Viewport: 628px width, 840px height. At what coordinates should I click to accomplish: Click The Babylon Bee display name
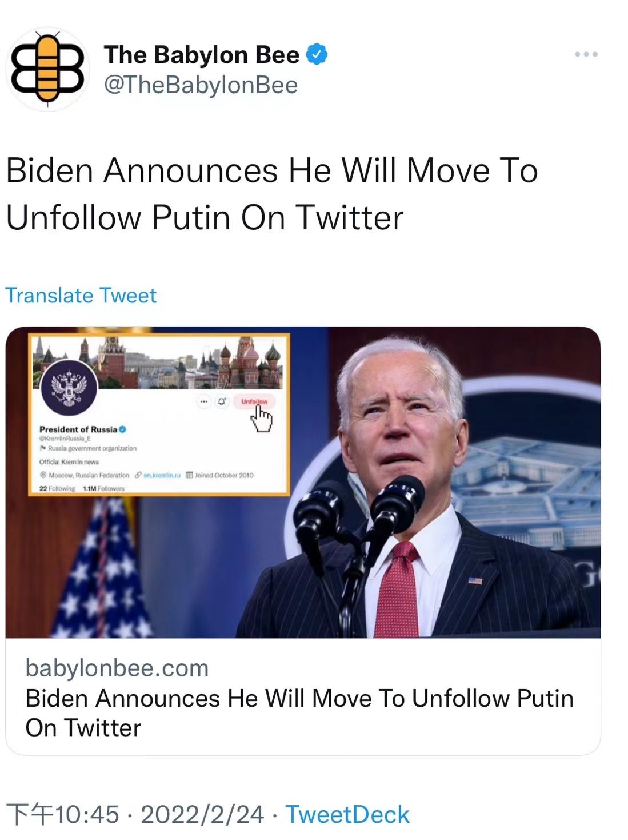click(202, 55)
